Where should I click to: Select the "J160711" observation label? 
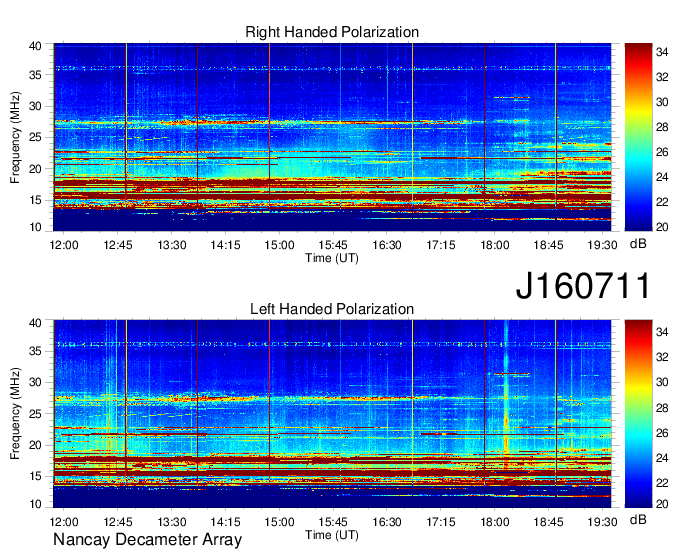pos(583,285)
